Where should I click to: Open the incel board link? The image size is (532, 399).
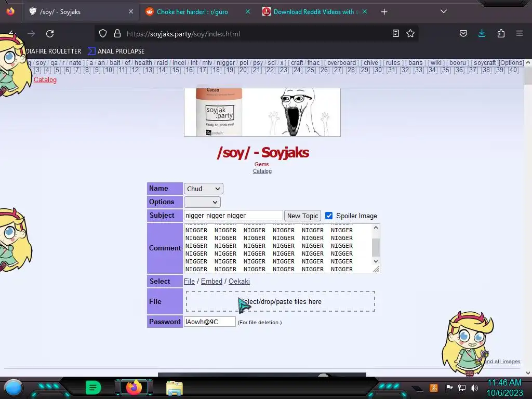[x=179, y=63]
